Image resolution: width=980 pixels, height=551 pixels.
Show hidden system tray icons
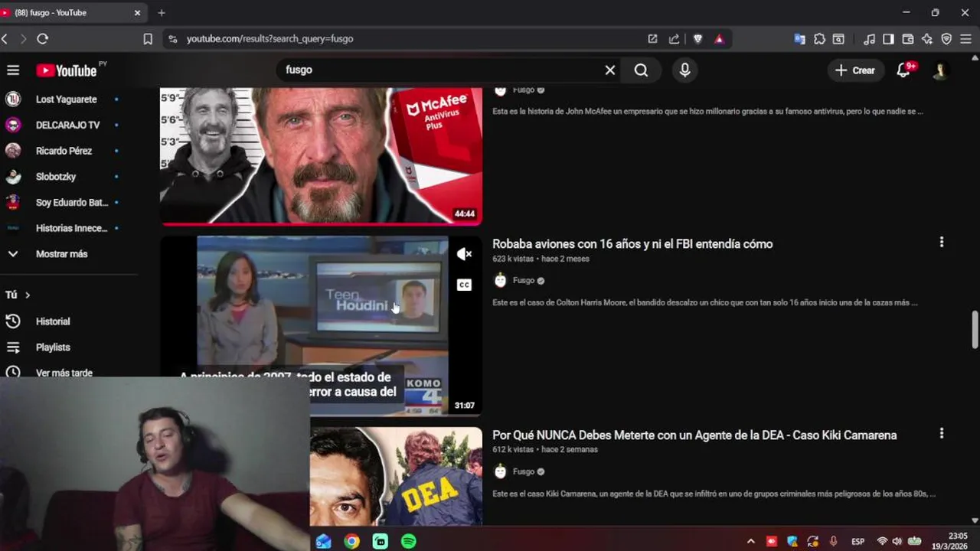click(x=750, y=542)
